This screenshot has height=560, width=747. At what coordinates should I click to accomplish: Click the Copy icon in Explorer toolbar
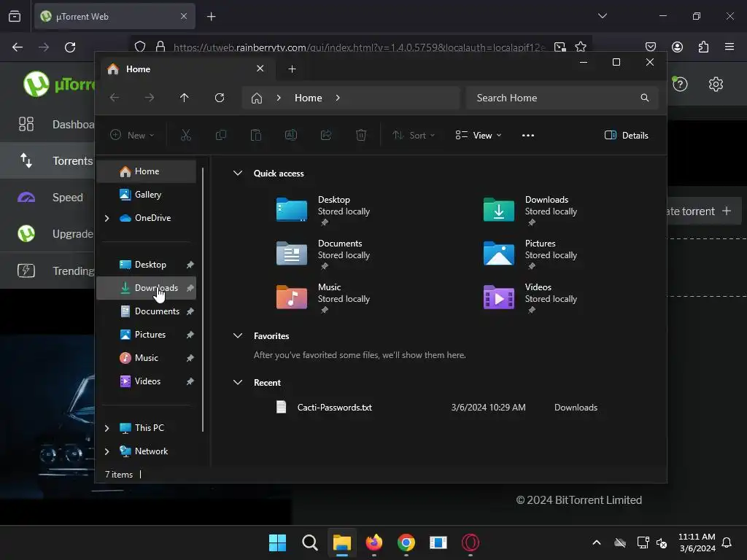point(221,135)
